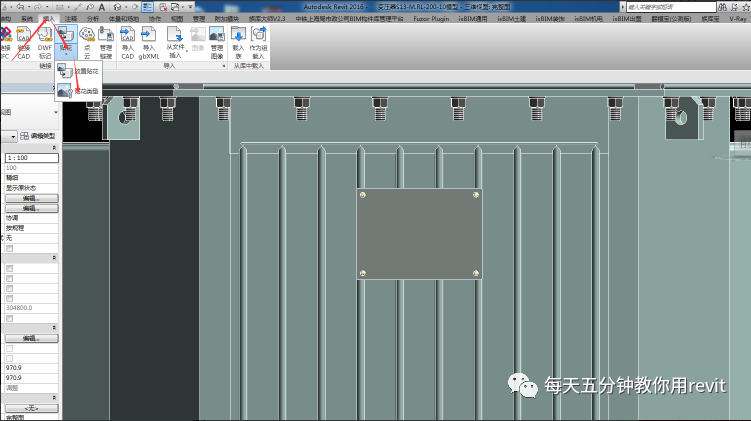Toggle the checkbox below the 304800.0 value
The width and height of the screenshot is (751, 421).
coord(10,319)
